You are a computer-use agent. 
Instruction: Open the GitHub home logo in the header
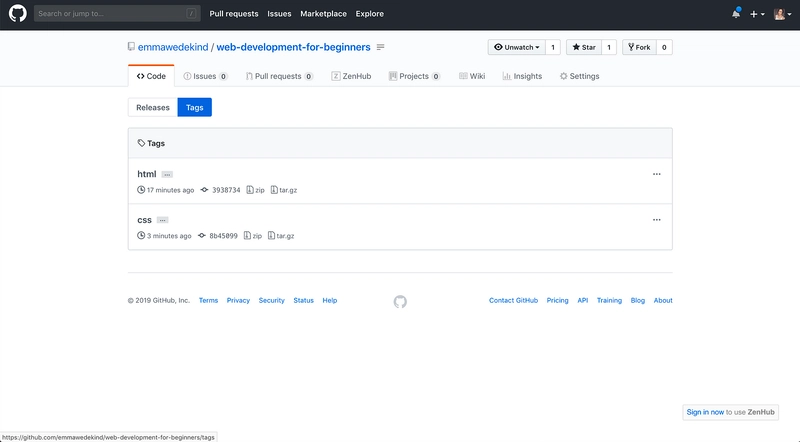17,13
